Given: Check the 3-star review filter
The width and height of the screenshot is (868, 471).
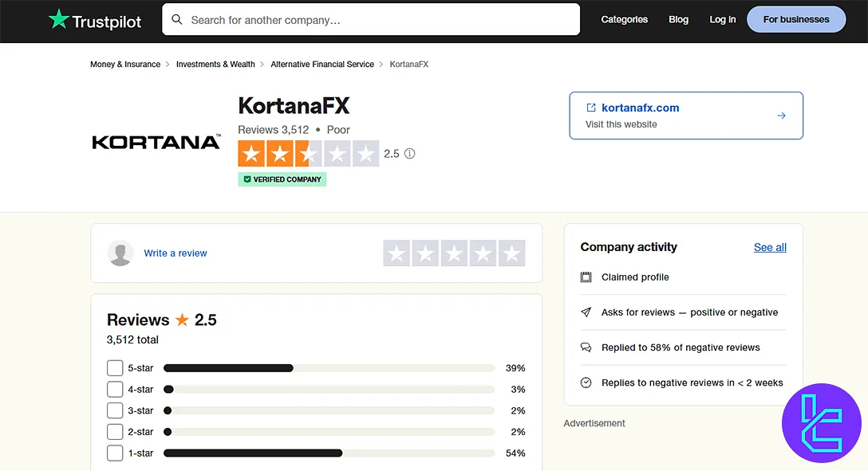Looking at the screenshot, I should pyautogui.click(x=115, y=410).
